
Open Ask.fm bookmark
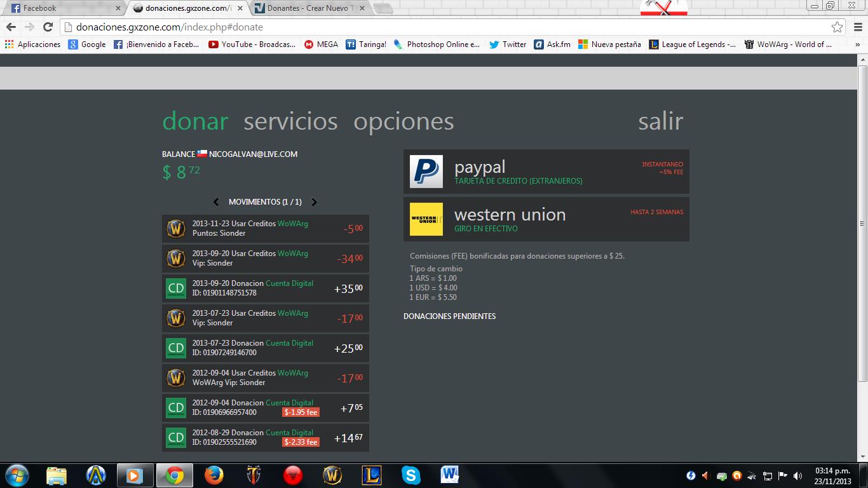click(x=552, y=44)
